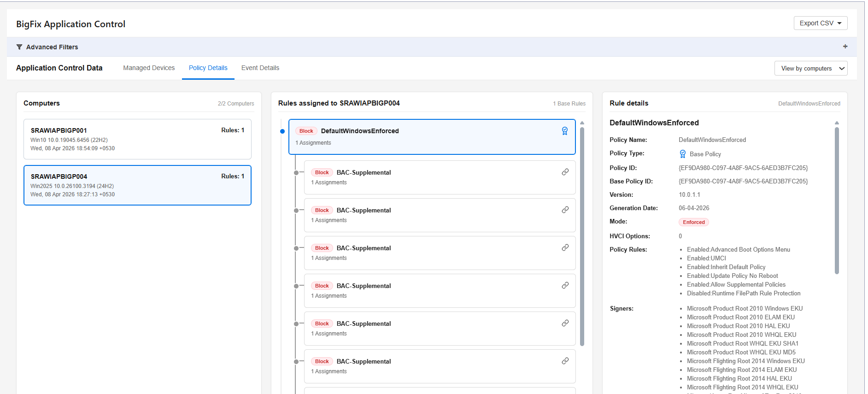This screenshot has width=868, height=394.
Task: Click the 'Rules assigned to SRAWIAPBIGP004' heading
Action: [x=339, y=103]
